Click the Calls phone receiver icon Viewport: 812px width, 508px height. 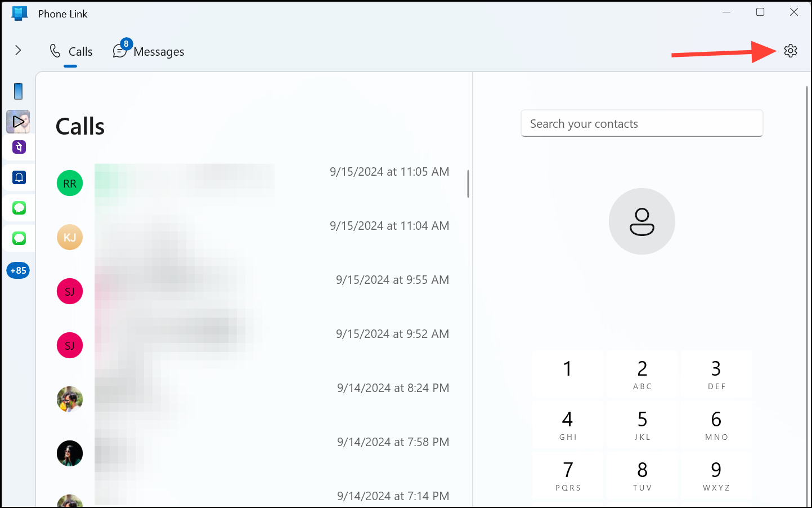pyautogui.click(x=54, y=50)
